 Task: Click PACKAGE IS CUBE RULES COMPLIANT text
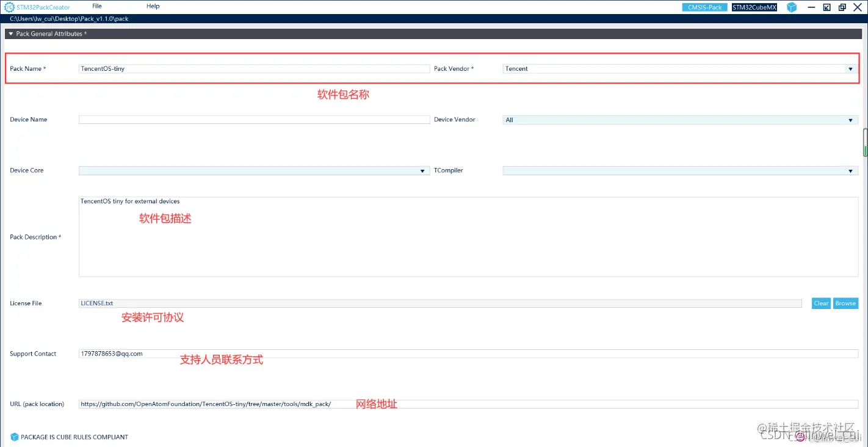coord(74,437)
